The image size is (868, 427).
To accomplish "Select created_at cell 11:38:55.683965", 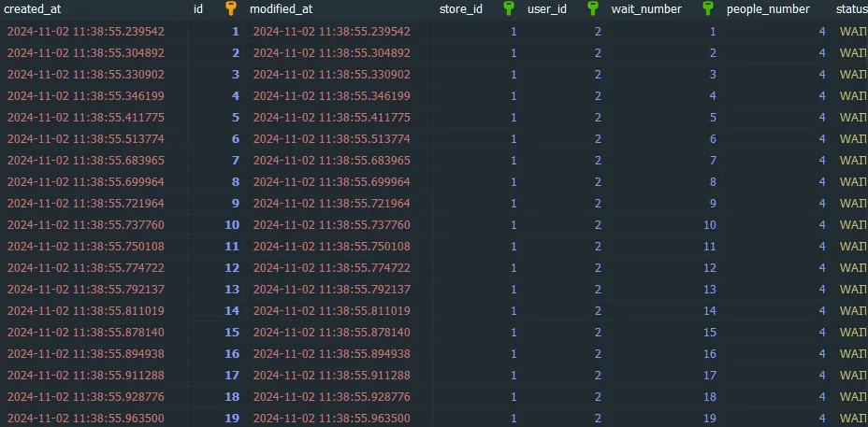I will 86,161.
